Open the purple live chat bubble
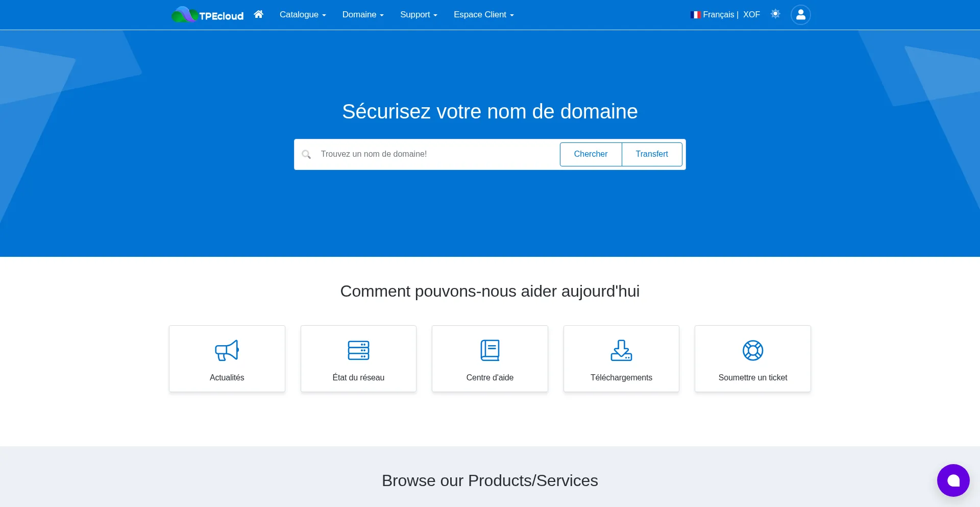The height and width of the screenshot is (507, 980). [953, 480]
